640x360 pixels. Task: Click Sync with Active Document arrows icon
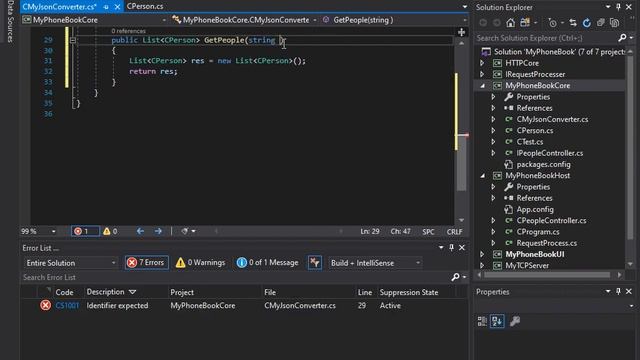coord(573,23)
